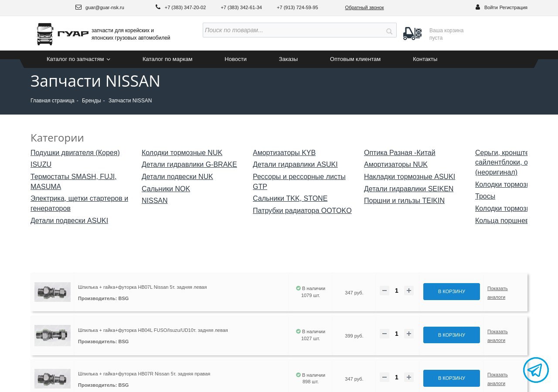Click the product search input field
558x392 pixels.
(292, 30)
